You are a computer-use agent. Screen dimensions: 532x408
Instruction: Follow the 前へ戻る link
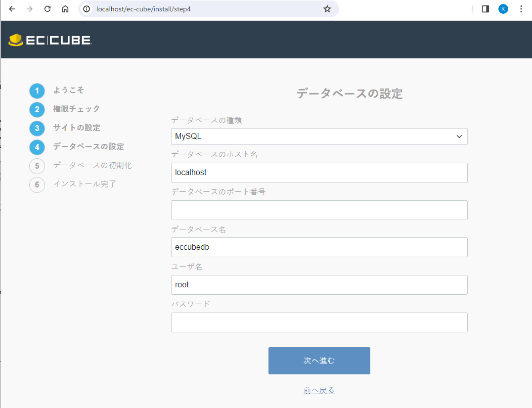(319, 391)
